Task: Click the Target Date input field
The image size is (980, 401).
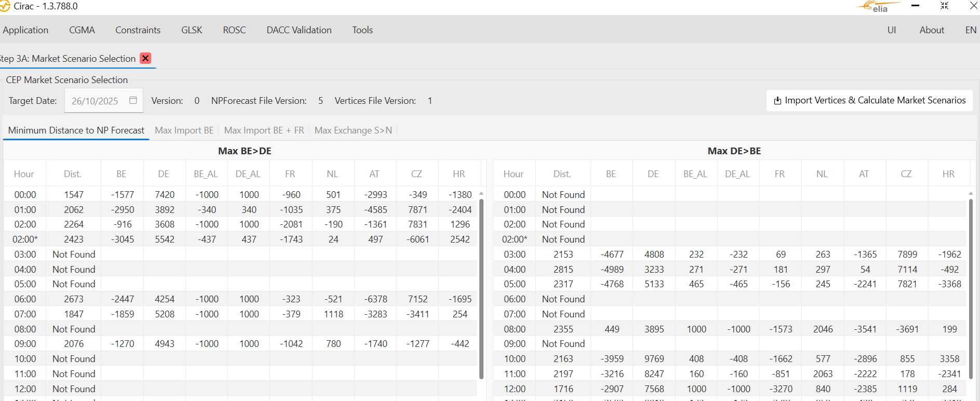Action: 96,101
